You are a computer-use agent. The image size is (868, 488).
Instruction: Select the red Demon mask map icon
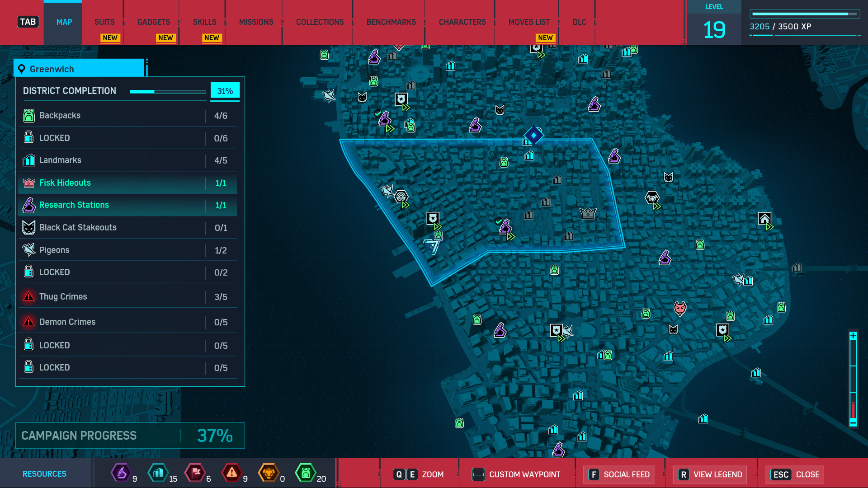(x=679, y=309)
